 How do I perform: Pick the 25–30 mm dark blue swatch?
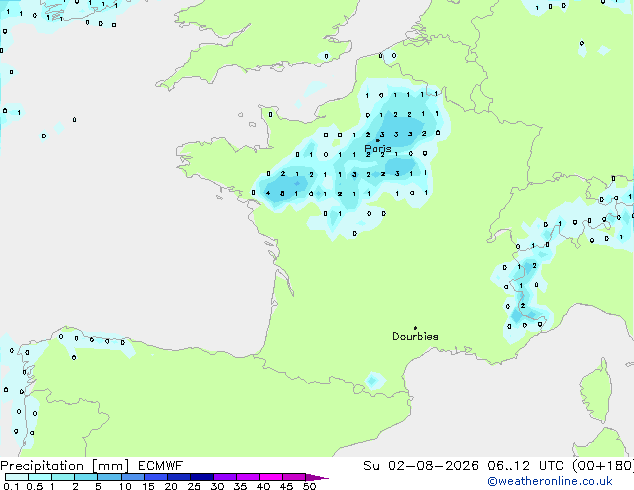pyautogui.click(x=201, y=477)
